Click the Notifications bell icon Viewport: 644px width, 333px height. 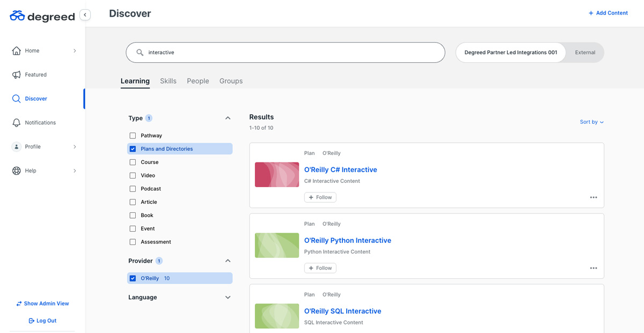click(17, 123)
